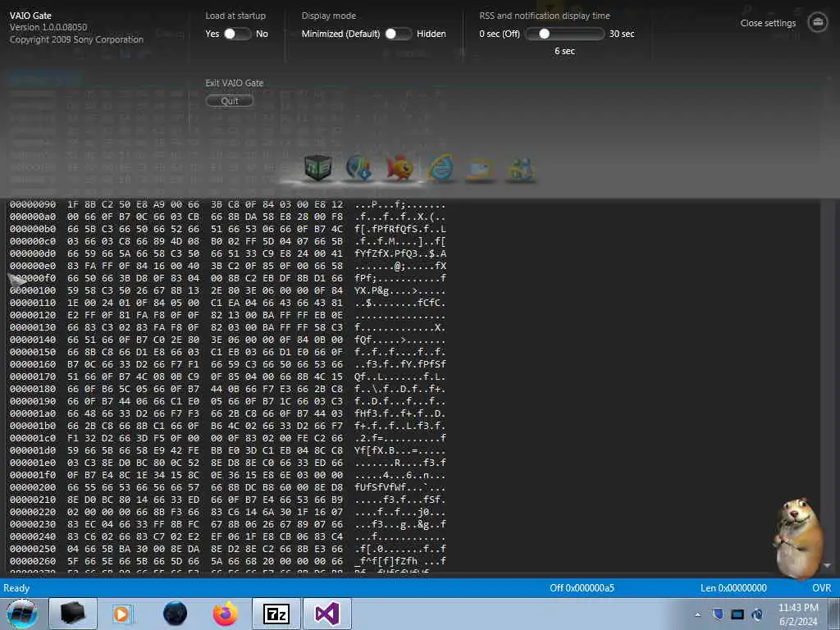Click the ASCII text '_^f[f]fZfh ...f'
The width and height of the screenshot is (840, 630).
point(400,561)
